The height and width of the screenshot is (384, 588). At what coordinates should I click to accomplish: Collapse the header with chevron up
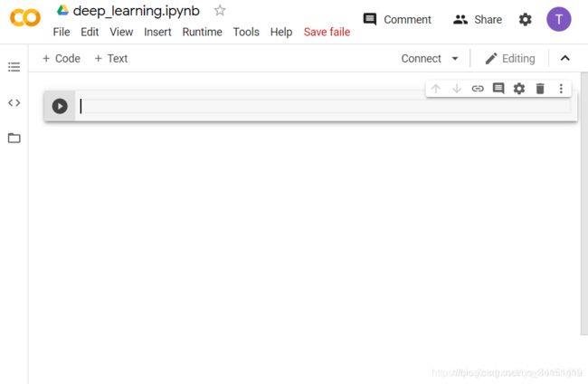pyautogui.click(x=564, y=58)
